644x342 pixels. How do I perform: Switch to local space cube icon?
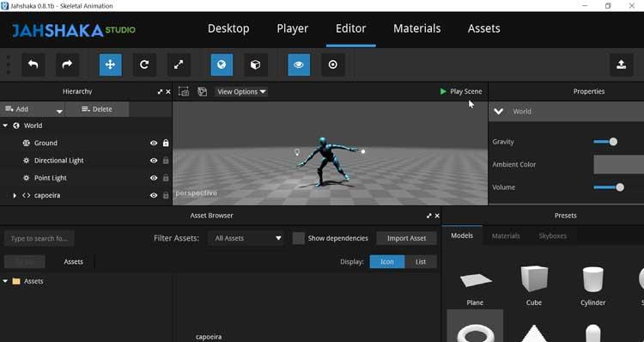coord(256,64)
